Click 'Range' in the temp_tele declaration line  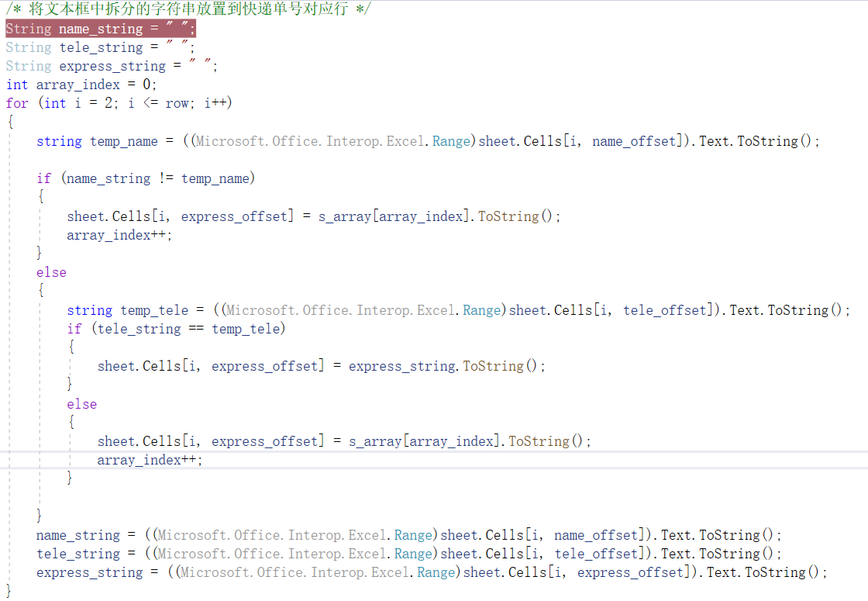(481, 310)
